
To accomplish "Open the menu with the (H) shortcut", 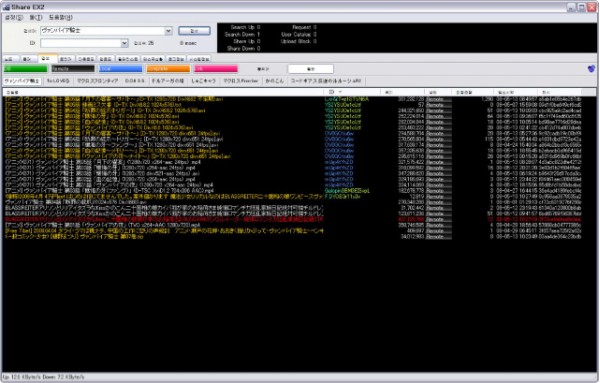I will tap(60, 18).
